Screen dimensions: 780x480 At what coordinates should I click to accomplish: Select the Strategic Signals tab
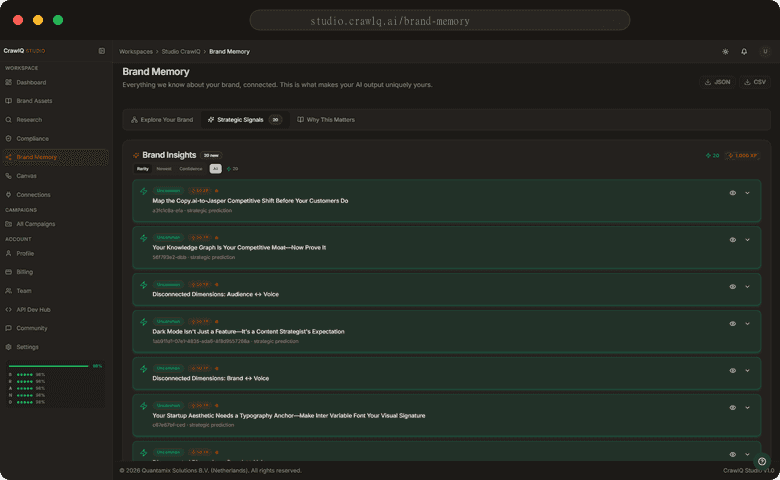(245, 120)
